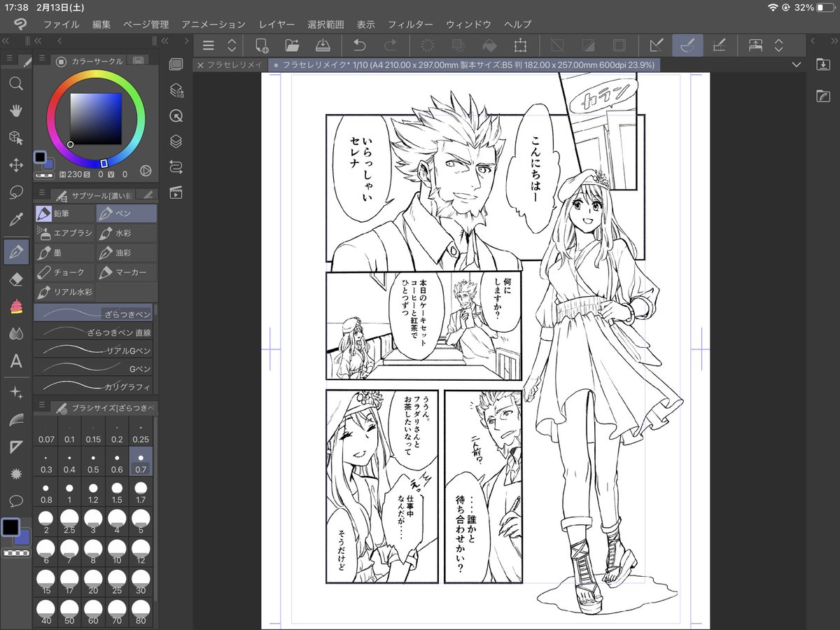The height and width of the screenshot is (630, 840).
Task: Click the Fill bucket command icon
Action: click(490, 45)
